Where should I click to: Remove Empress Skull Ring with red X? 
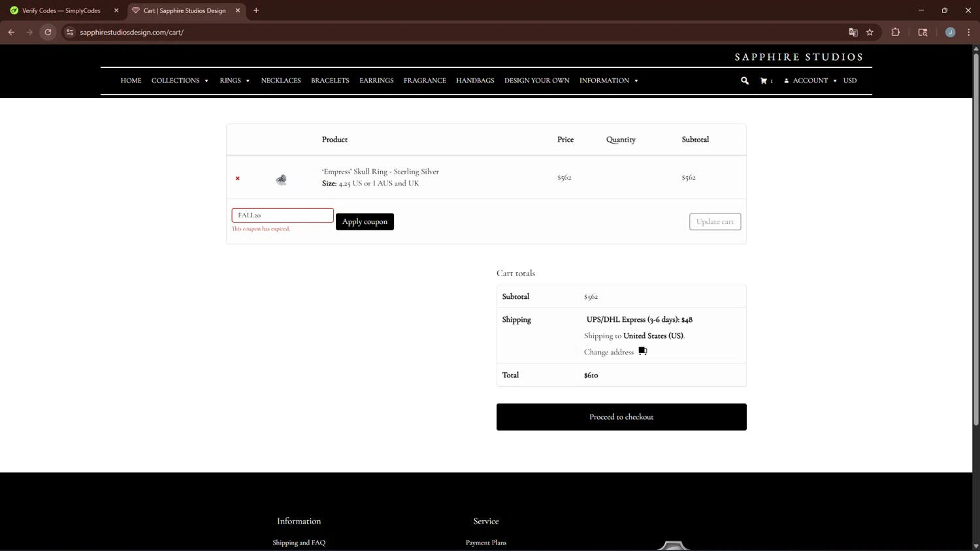238,178
